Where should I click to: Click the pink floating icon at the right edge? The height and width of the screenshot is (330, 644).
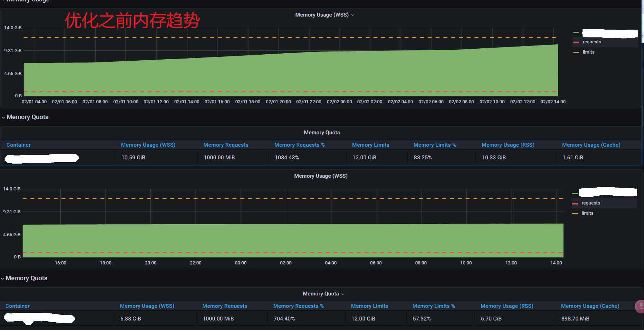click(640, 306)
